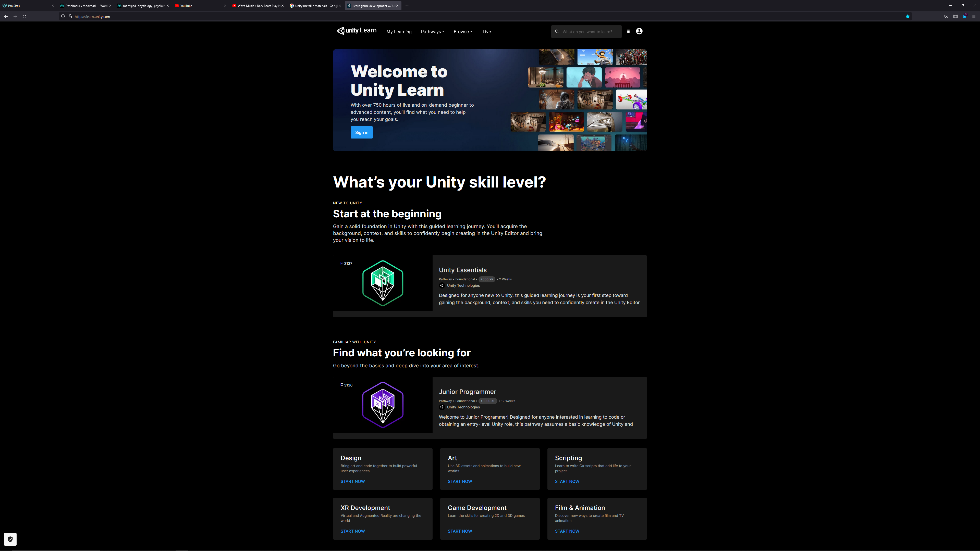The width and height of the screenshot is (980, 551).
Task: Click the anime character thumbnail in hero banner
Action: 584,78
